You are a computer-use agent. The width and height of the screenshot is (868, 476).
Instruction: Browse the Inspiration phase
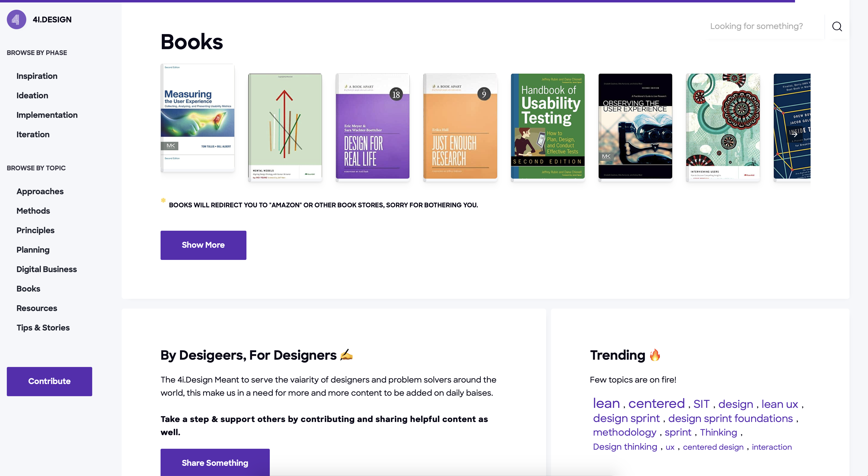click(37, 76)
